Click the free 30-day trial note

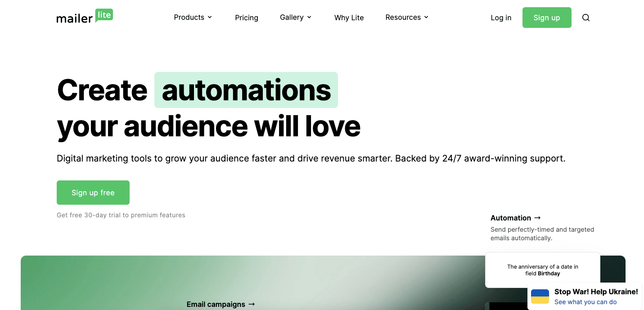[121, 215]
